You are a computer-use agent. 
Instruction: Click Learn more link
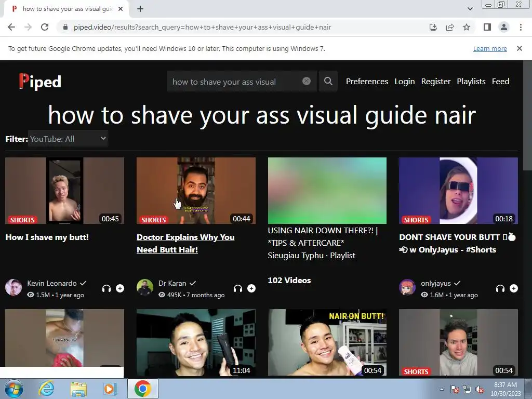(x=490, y=48)
